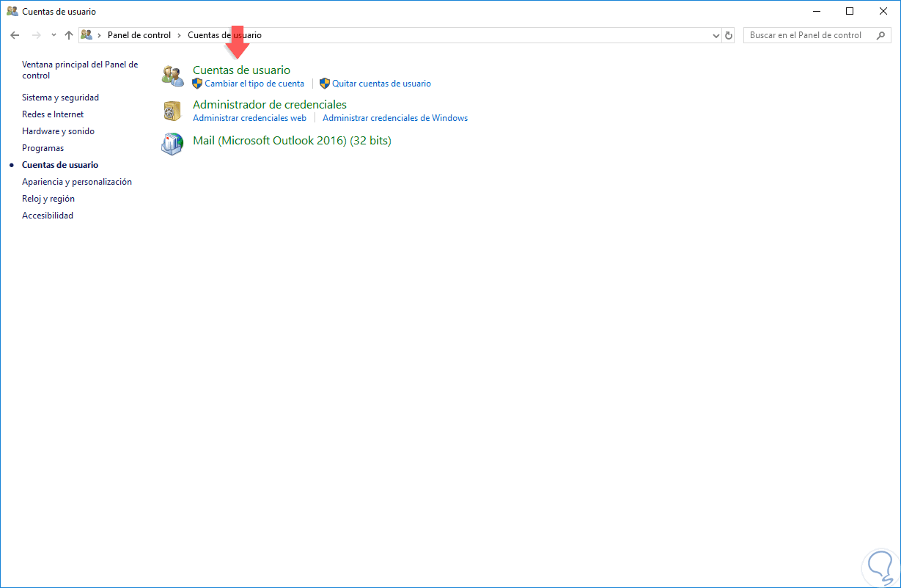This screenshot has height=588, width=901.
Task: Go forward with the forward arrow
Action: point(37,35)
